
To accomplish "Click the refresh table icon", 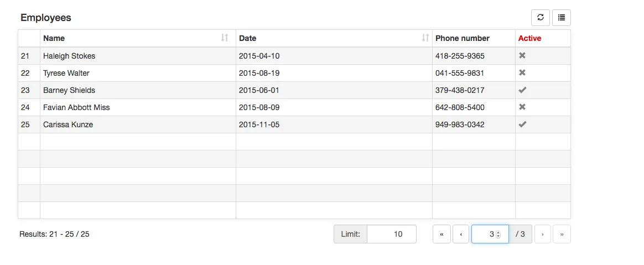I will pos(541,18).
